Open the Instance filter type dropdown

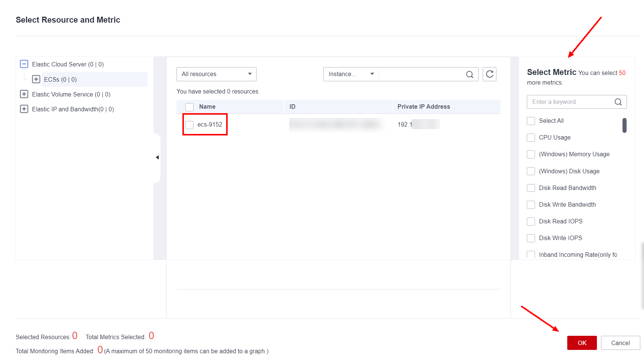tap(351, 74)
